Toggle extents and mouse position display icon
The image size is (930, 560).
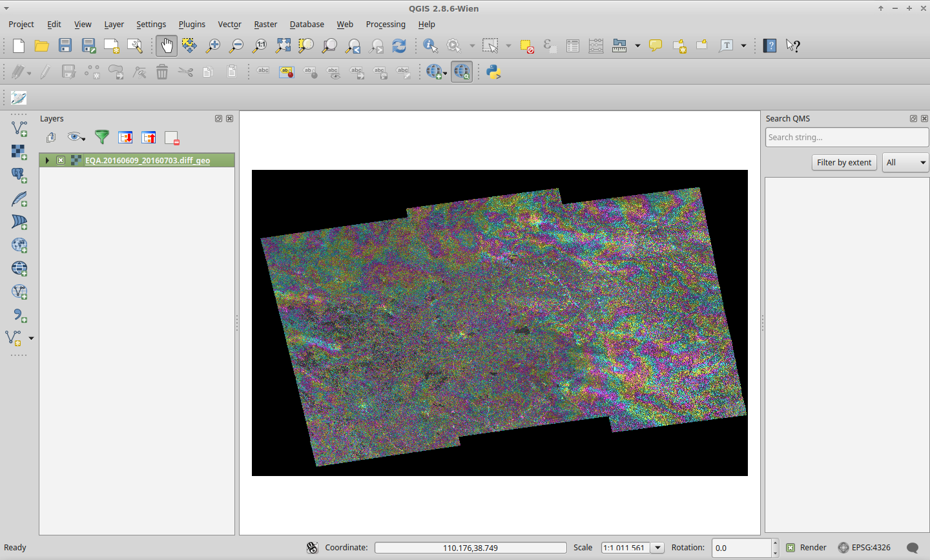coord(312,548)
